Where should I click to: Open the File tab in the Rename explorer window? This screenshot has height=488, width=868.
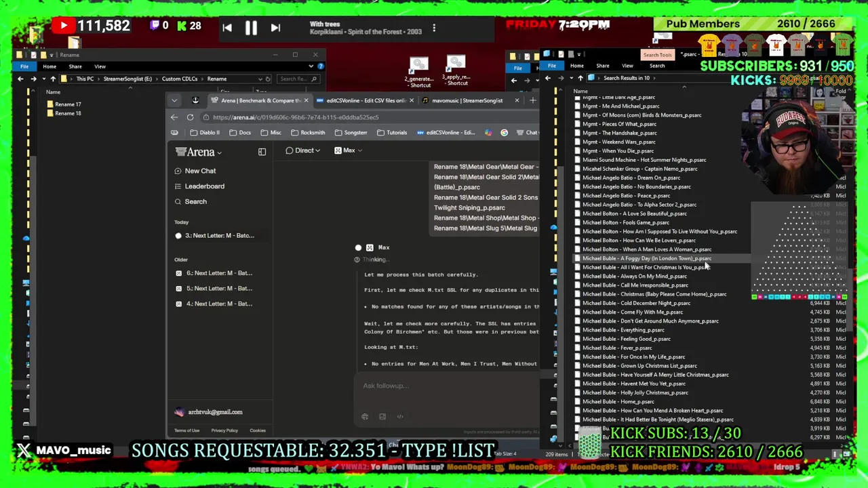click(x=24, y=66)
